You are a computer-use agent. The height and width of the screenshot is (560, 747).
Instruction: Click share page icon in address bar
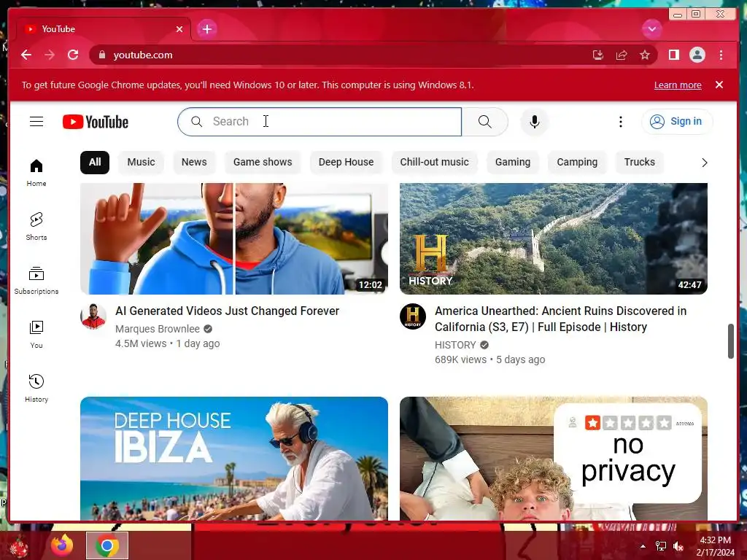(x=622, y=55)
